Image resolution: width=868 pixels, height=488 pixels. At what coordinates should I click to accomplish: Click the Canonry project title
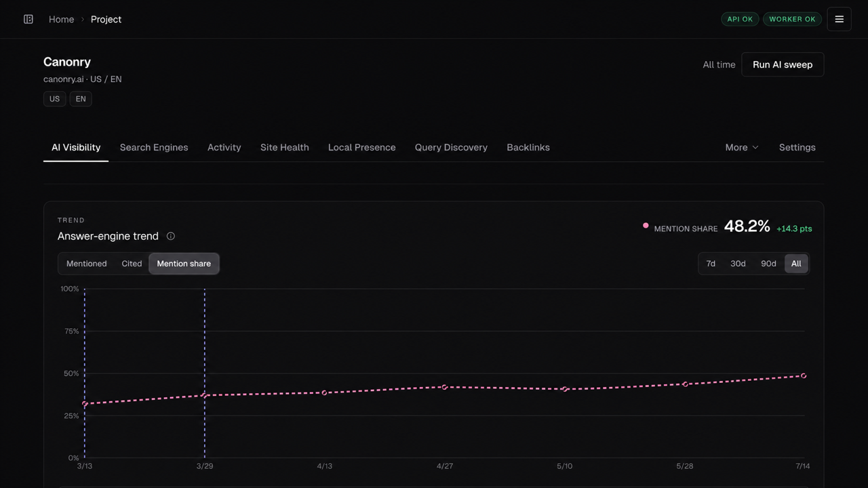point(67,62)
